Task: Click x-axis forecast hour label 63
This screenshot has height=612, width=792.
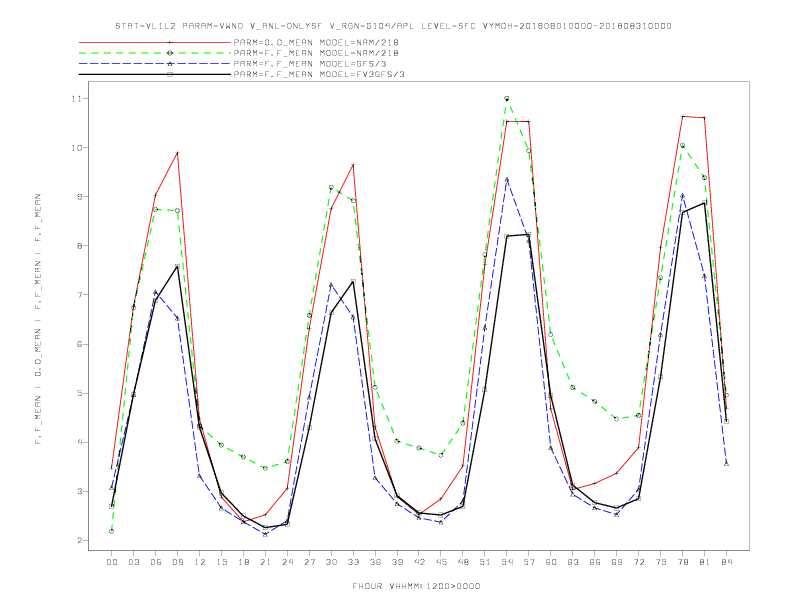Action: point(573,562)
